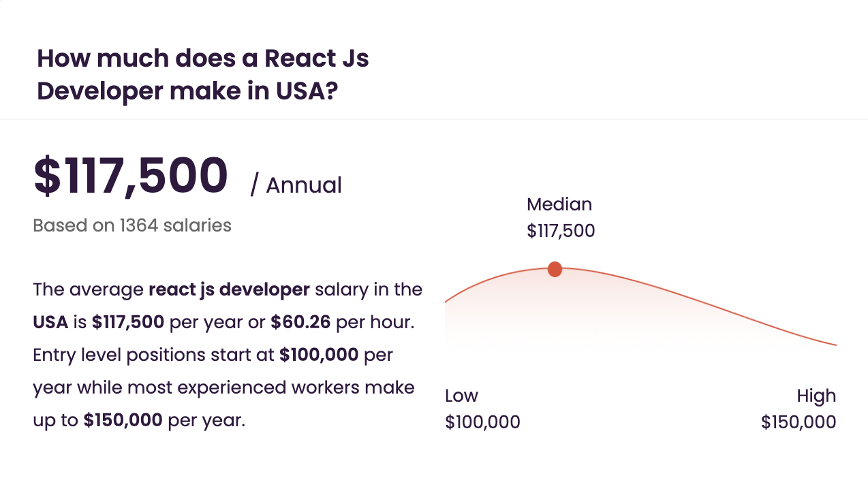Click the 'Median' label above the chart
The image size is (868, 478).
(x=559, y=204)
